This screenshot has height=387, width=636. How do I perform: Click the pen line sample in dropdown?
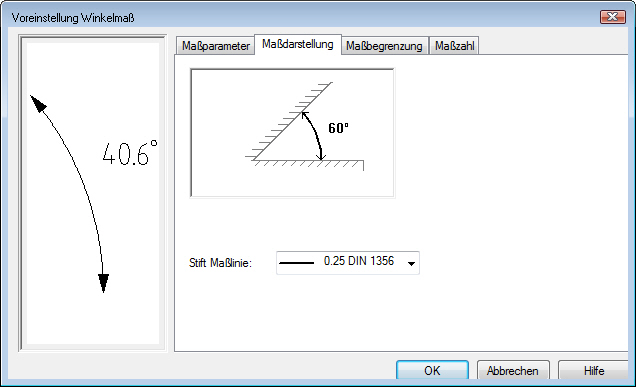pyautogui.click(x=297, y=263)
